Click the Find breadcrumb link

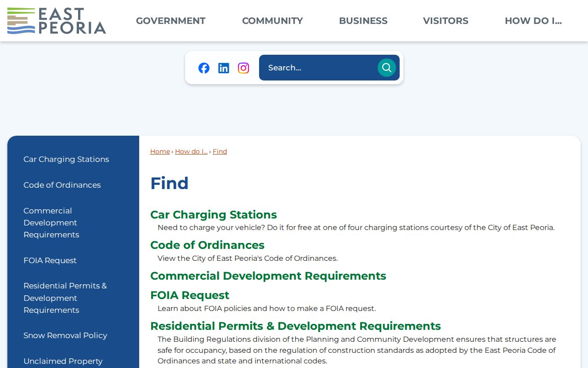click(x=220, y=151)
